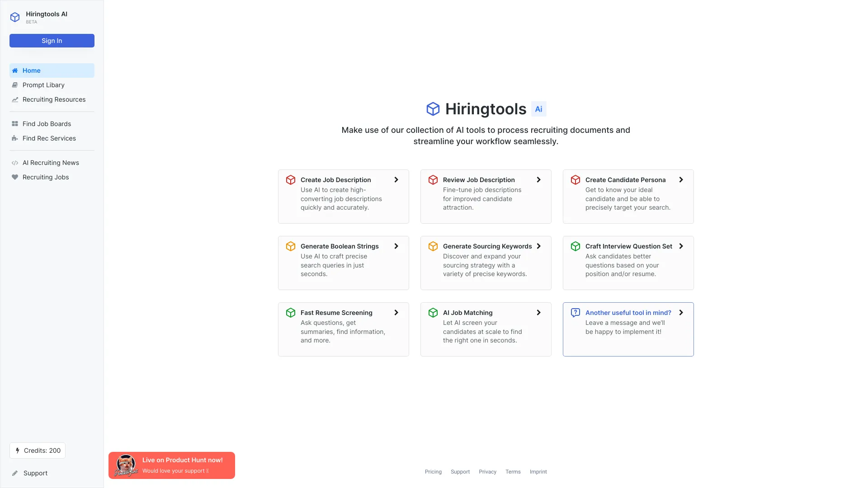Image resolution: width=868 pixels, height=488 pixels.
Task: Select the Recruiting Resources sidebar item
Action: [54, 99]
